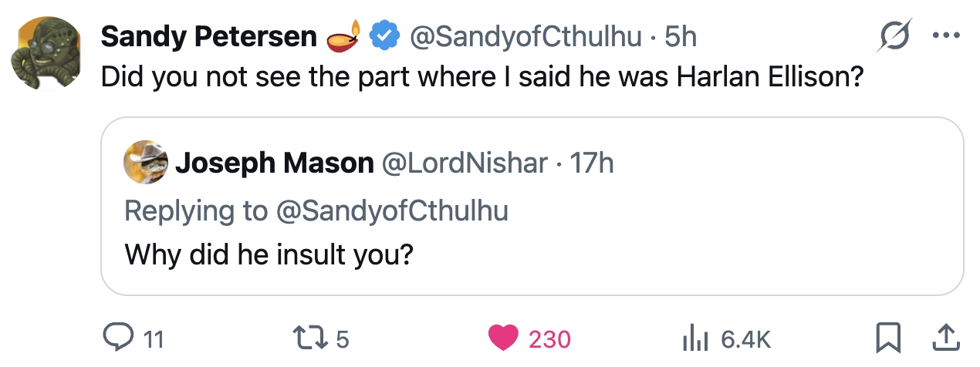This screenshot has height=367, width=980.
Task: Open the tweet's 5h timestamp link
Action: pyautogui.click(x=681, y=36)
